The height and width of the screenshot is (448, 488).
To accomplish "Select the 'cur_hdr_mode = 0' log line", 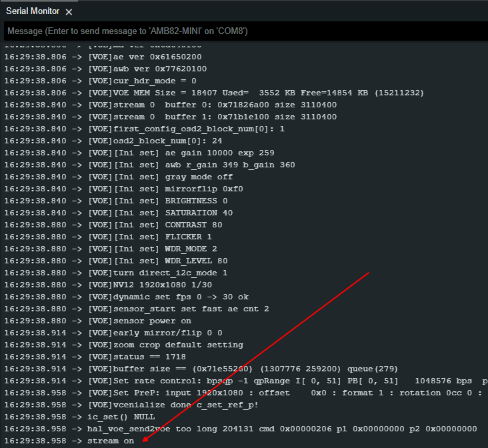I will pos(142,81).
